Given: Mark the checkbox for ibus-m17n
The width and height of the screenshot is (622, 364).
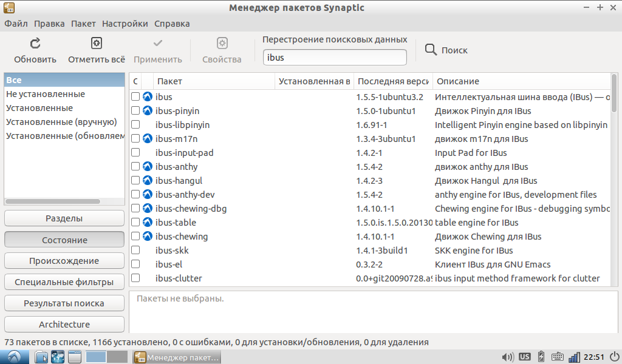Looking at the screenshot, I should (135, 138).
